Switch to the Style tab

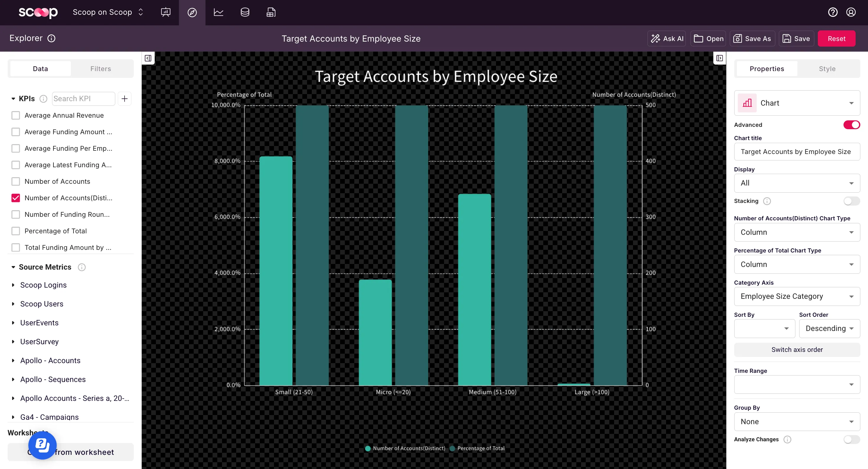click(x=827, y=69)
